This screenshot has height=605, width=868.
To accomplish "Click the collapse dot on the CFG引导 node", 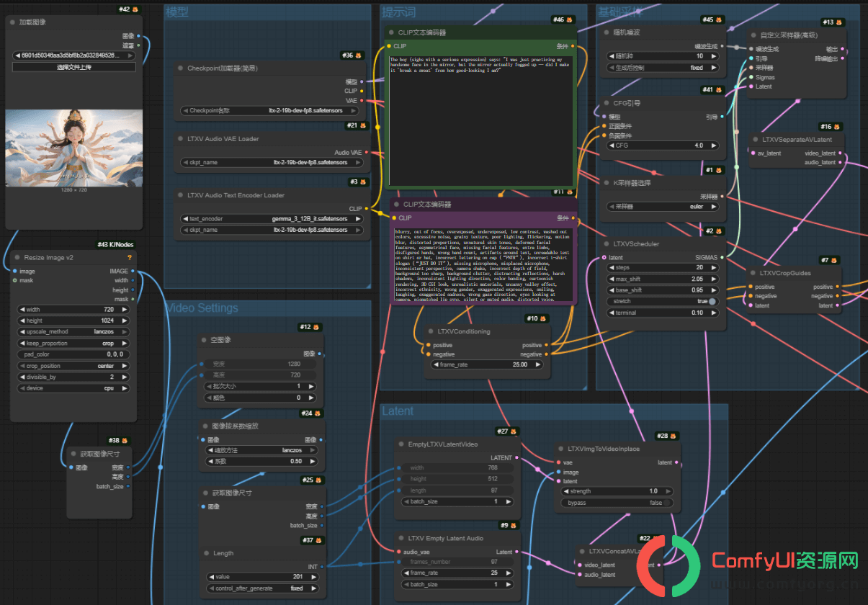I will pos(606,103).
